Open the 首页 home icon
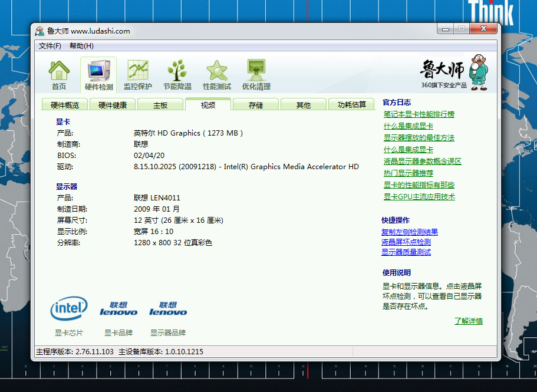The width and height of the screenshot is (537, 392). click(x=59, y=75)
